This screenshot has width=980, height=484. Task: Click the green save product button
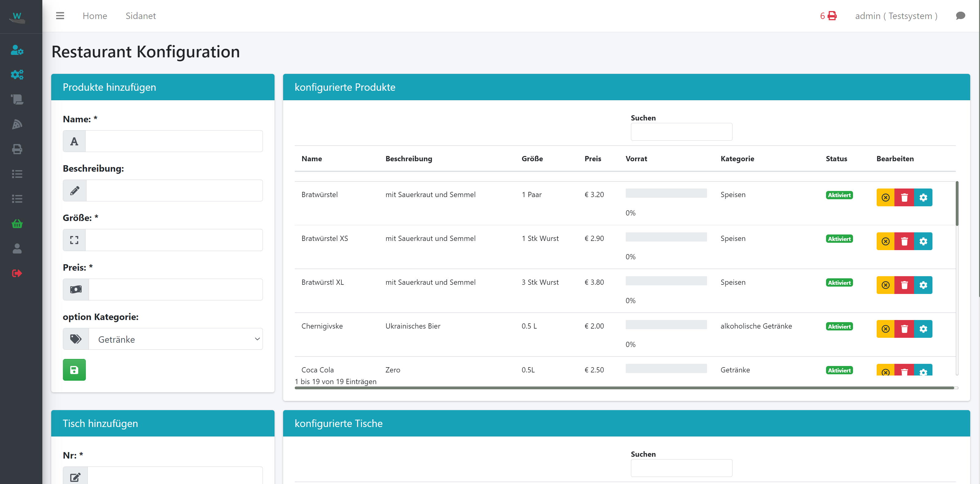pyautogui.click(x=74, y=370)
